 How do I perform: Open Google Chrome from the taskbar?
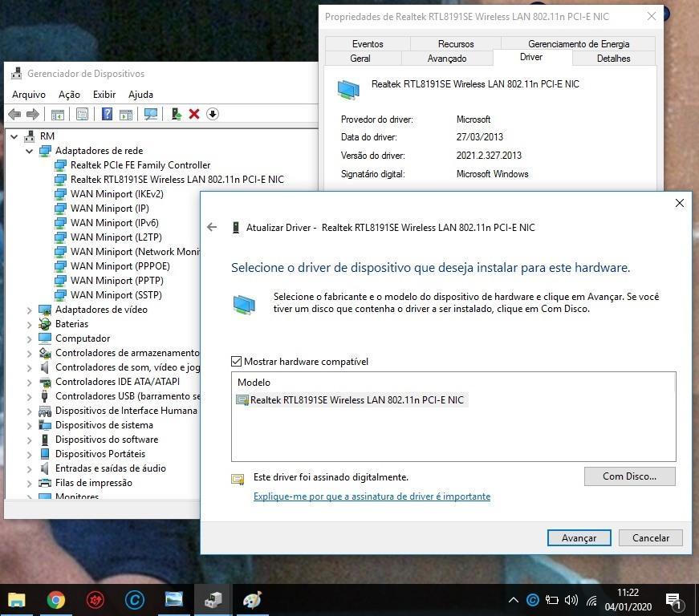[55, 599]
